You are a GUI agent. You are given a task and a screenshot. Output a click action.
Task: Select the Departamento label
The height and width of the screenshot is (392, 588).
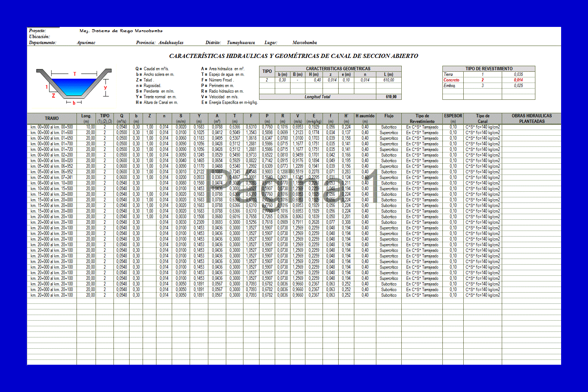pos(43,43)
